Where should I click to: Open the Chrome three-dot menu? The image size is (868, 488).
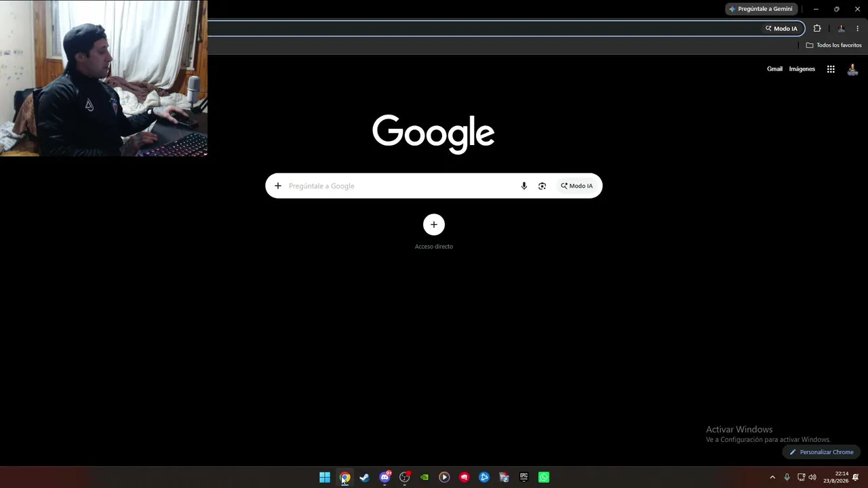(x=857, y=28)
